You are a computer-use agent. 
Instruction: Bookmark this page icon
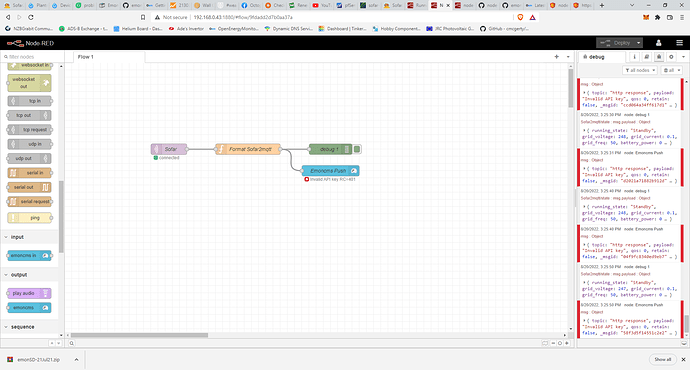[x=143, y=17]
